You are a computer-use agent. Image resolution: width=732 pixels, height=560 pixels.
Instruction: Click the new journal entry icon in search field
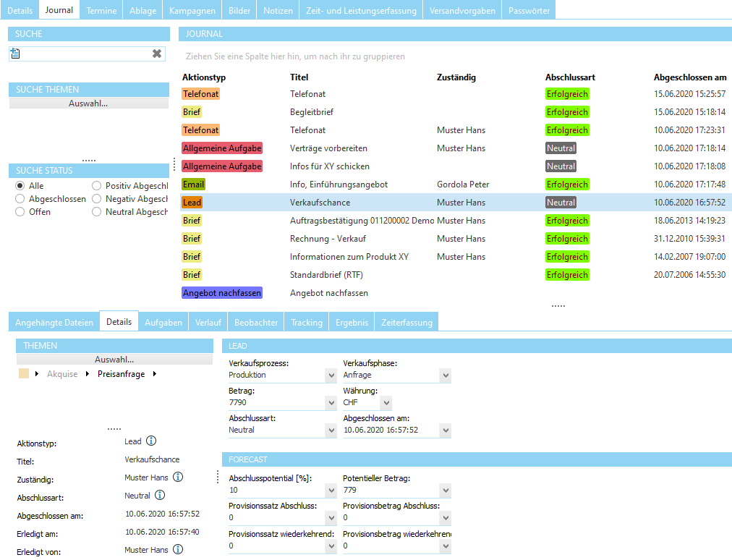pyautogui.click(x=16, y=53)
